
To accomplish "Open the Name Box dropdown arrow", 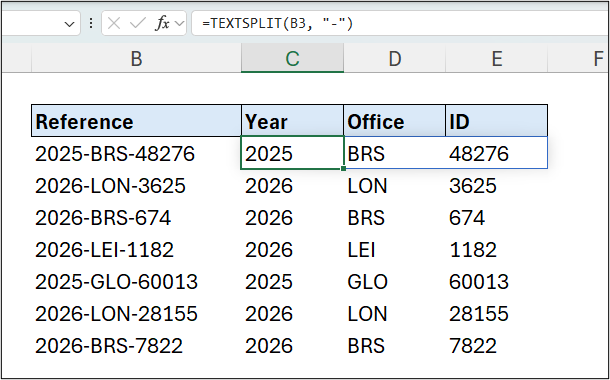I will [69, 25].
